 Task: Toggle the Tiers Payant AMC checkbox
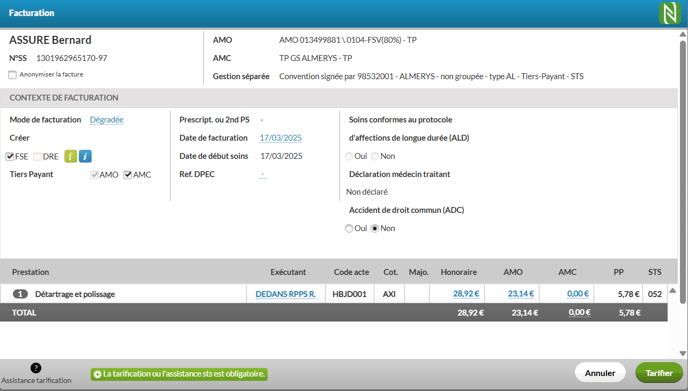point(128,175)
